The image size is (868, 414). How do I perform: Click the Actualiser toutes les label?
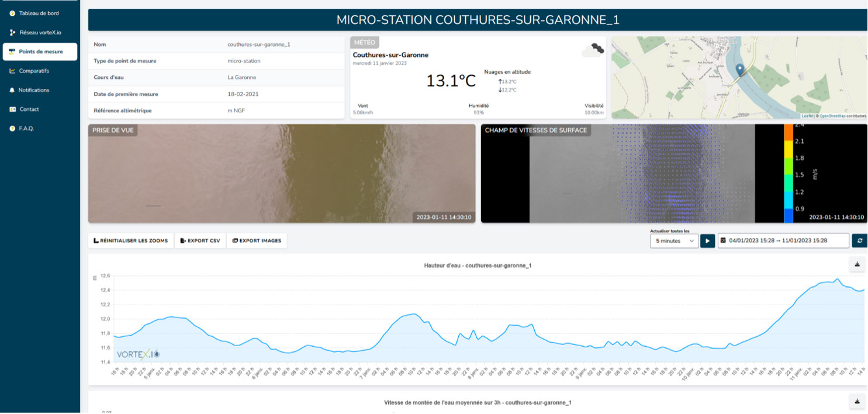(670, 231)
